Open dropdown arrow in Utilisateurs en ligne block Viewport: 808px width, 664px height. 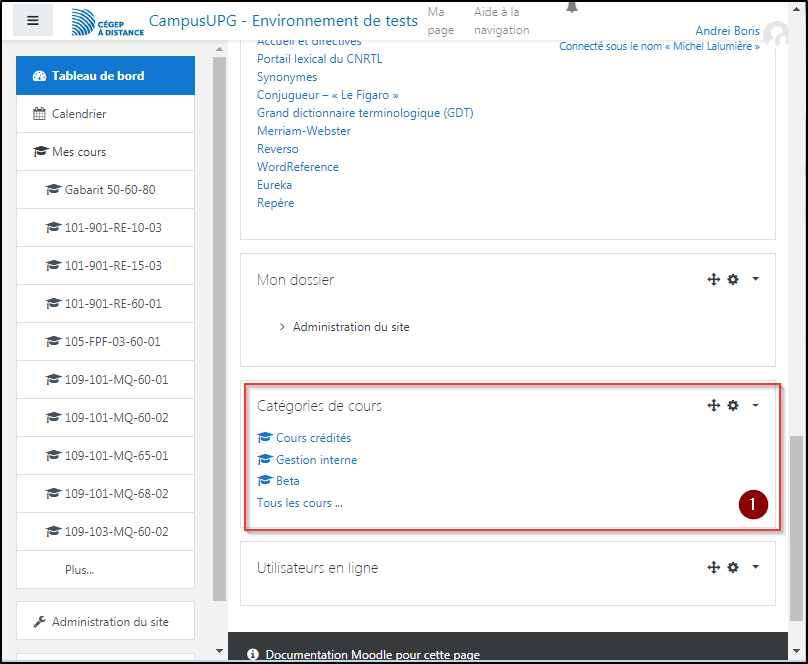[755, 567]
